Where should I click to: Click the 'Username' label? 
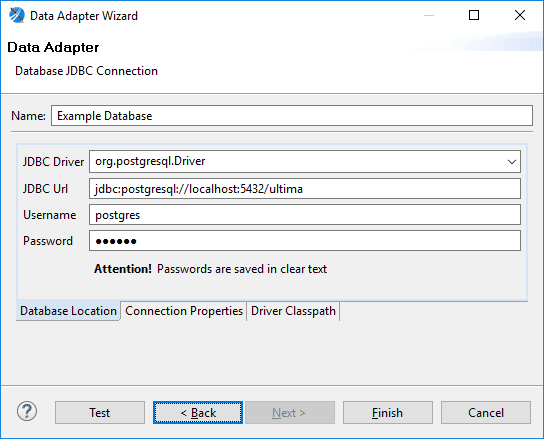[50, 215]
